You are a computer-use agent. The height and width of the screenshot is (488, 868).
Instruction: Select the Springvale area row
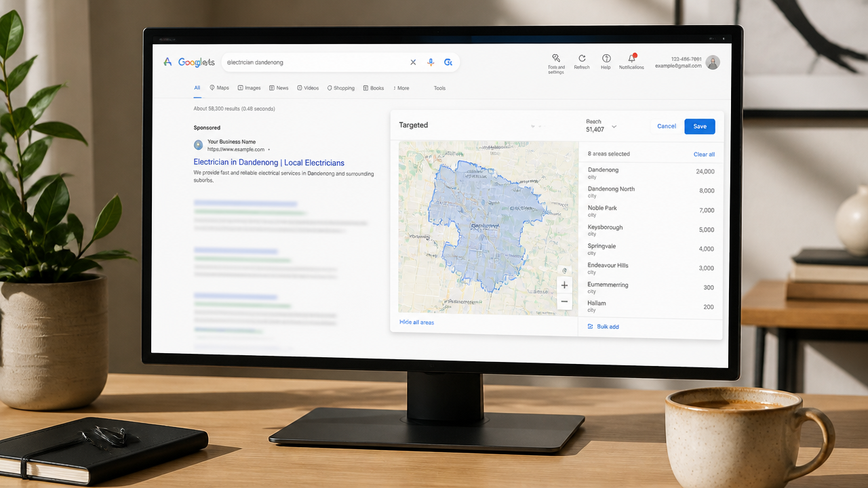pos(651,249)
